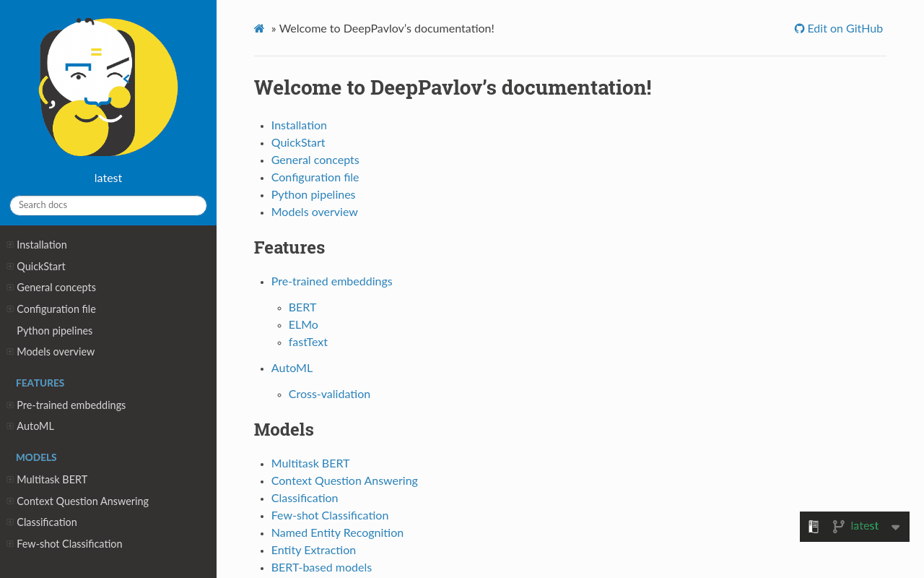The height and width of the screenshot is (578, 924).
Task: Open QuickStart in sidebar menu
Action: (41, 267)
